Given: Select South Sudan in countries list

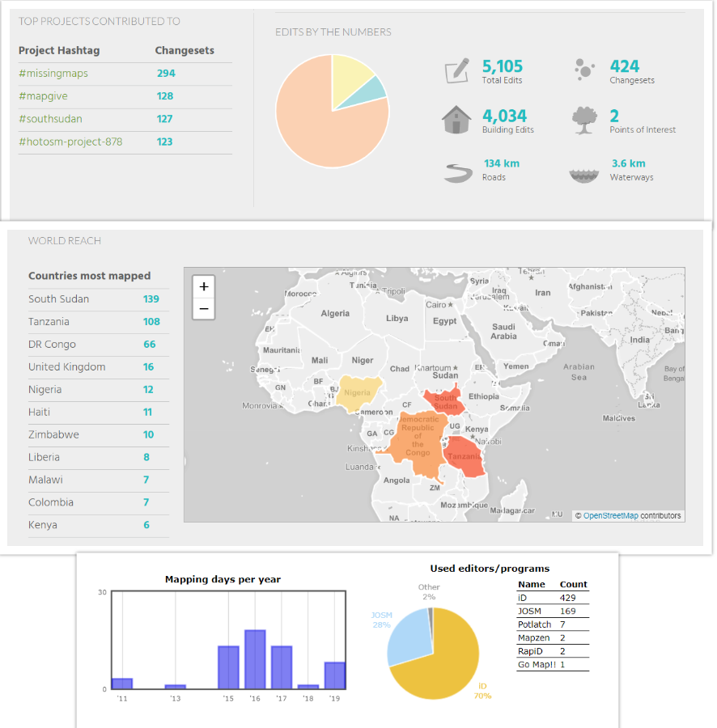Looking at the screenshot, I should click(x=59, y=299).
